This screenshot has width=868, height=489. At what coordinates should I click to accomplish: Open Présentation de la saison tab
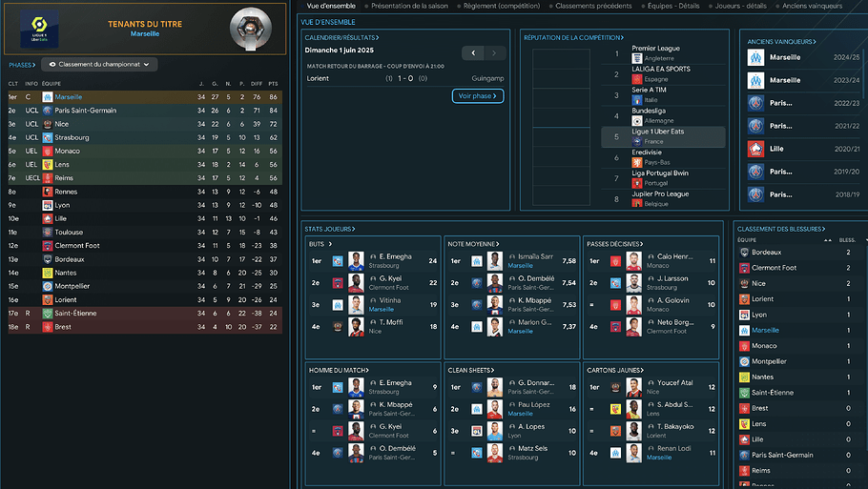click(x=409, y=6)
